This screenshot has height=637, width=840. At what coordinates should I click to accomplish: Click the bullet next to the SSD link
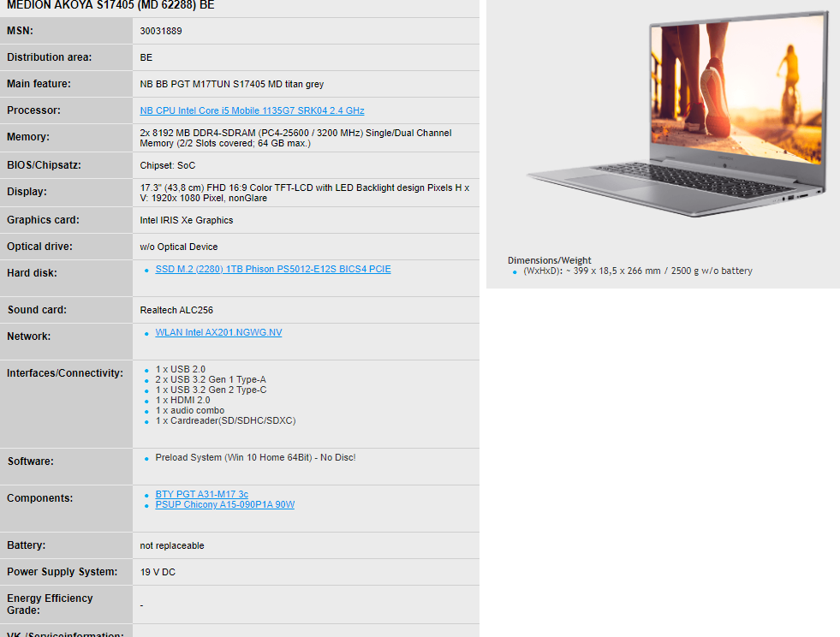[147, 270]
